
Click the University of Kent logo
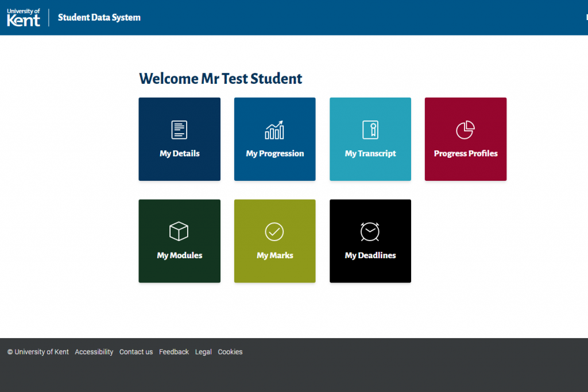pyautogui.click(x=23, y=17)
